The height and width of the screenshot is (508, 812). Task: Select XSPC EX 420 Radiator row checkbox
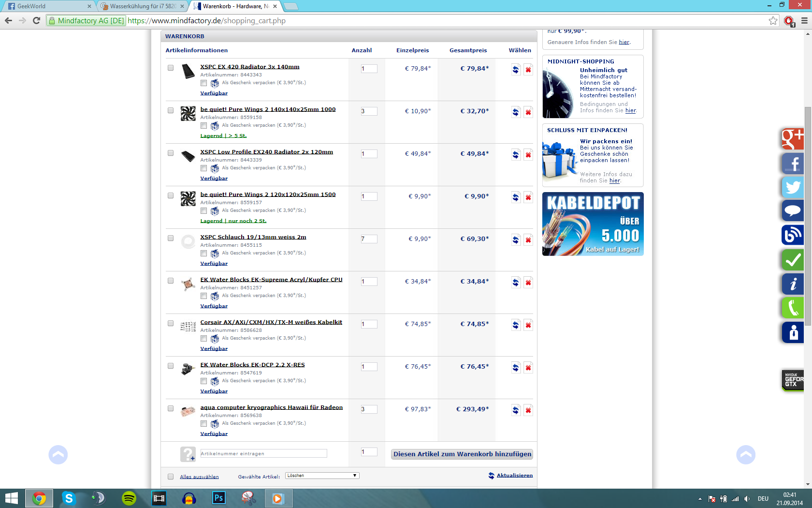pos(171,68)
